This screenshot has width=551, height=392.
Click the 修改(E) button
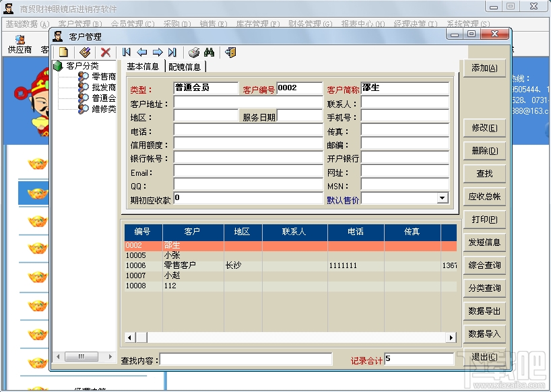tap(484, 128)
